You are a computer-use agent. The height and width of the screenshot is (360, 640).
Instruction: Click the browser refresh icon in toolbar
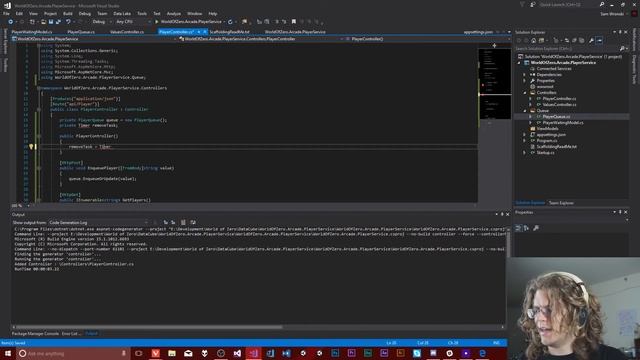pos(230,22)
